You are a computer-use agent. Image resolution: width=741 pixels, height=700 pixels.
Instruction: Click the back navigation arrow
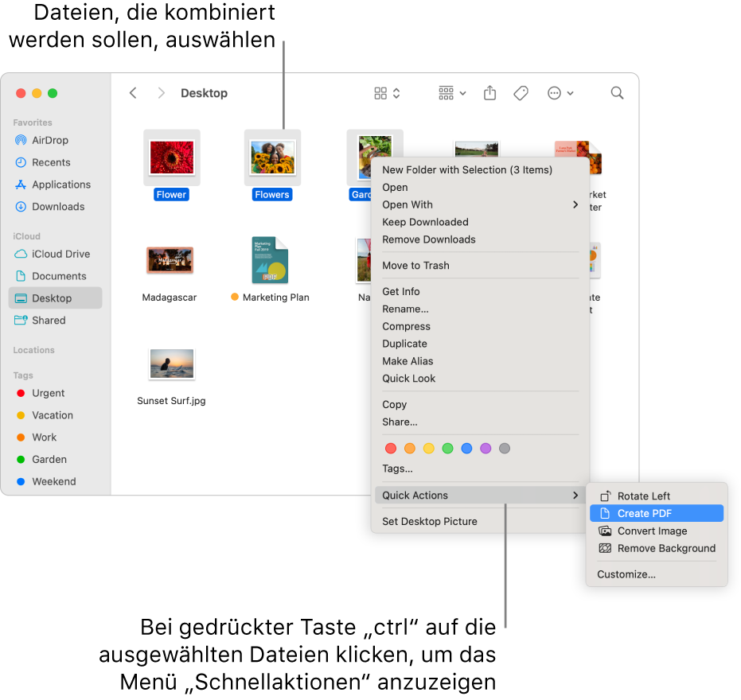click(x=133, y=93)
